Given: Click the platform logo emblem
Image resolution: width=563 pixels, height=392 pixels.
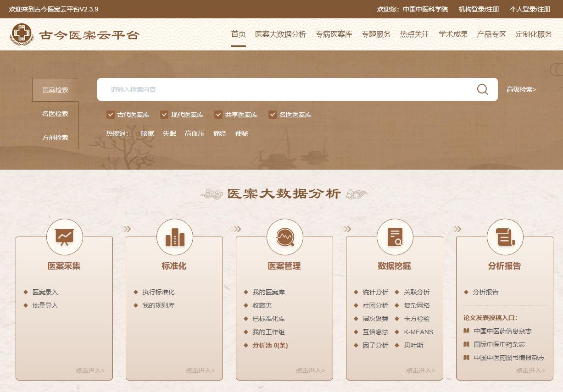Looking at the screenshot, I should click(22, 34).
